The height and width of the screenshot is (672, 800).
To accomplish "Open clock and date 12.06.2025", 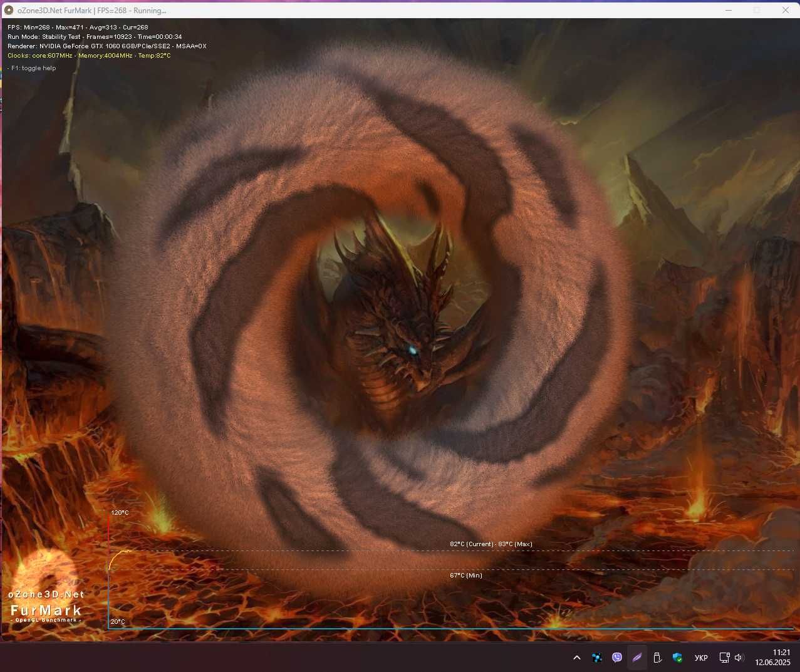I will click(772, 658).
